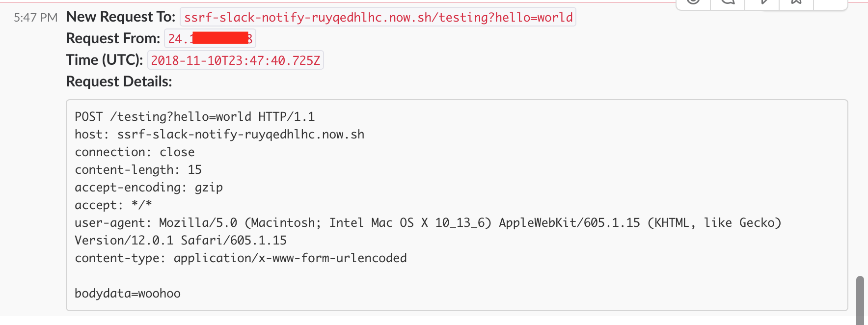Click the 2018-11-10T23:47:40.725Z timestamp value
Screen dimensions: 868x325
click(236, 60)
